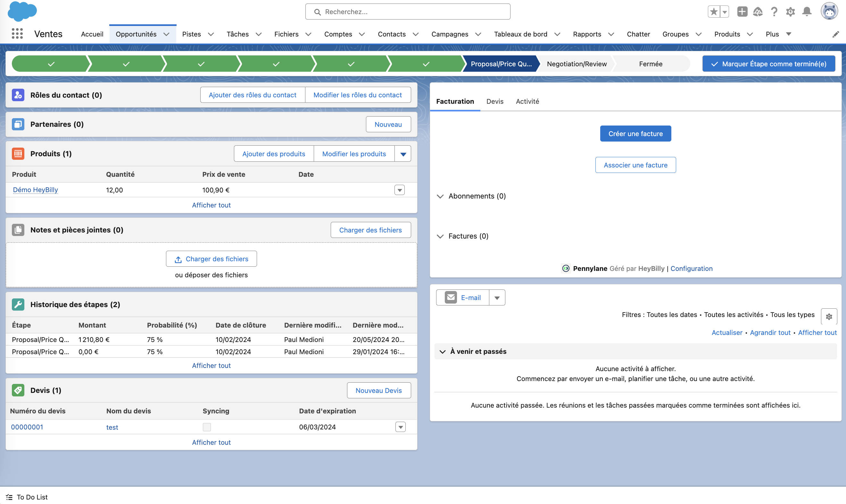Switch to the Devis tab
Image resolution: width=846 pixels, height=504 pixels.
494,101
